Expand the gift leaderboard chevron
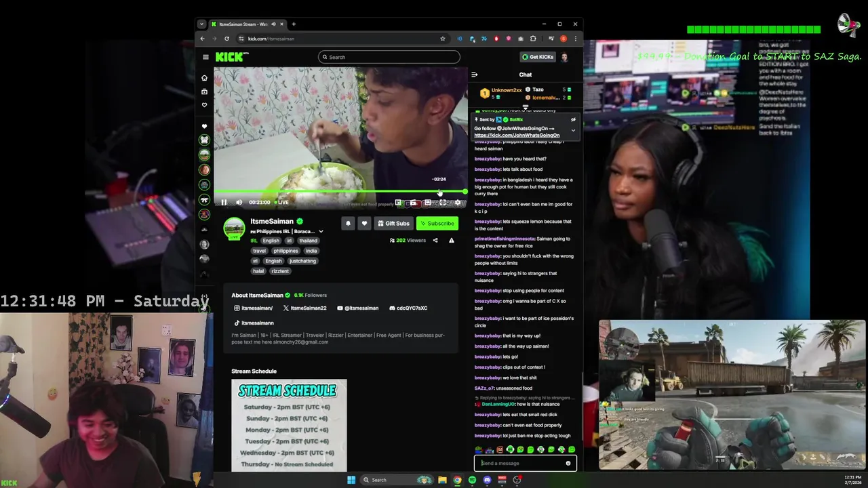 (x=526, y=107)
